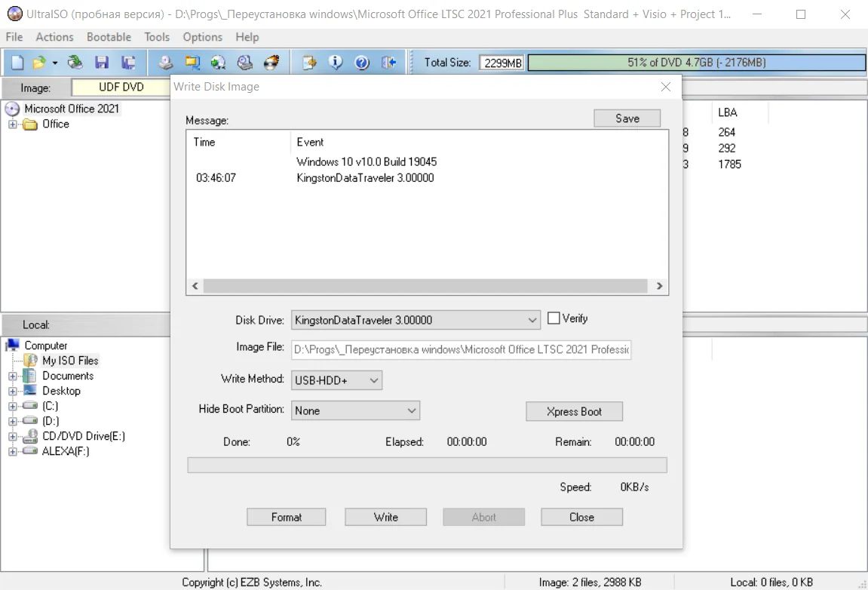Click the Event column header in messages
Viewport: 868px width, 590px height.
pyautogui.click(x=478, y=142)
